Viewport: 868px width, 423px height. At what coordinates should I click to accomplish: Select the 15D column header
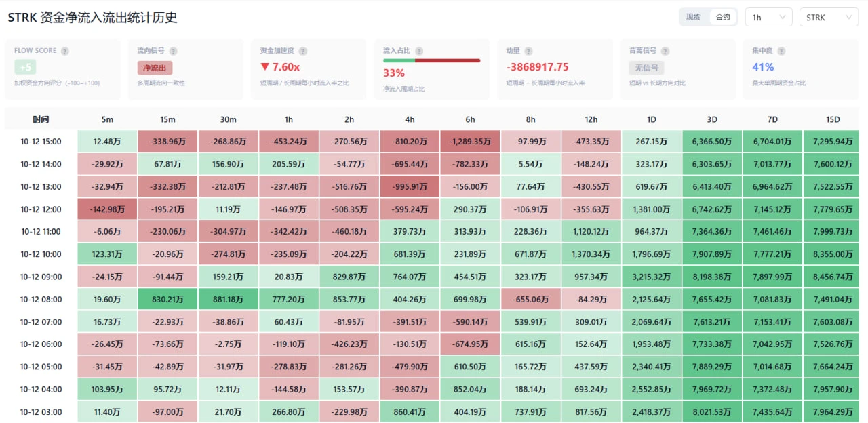[833, 119]
